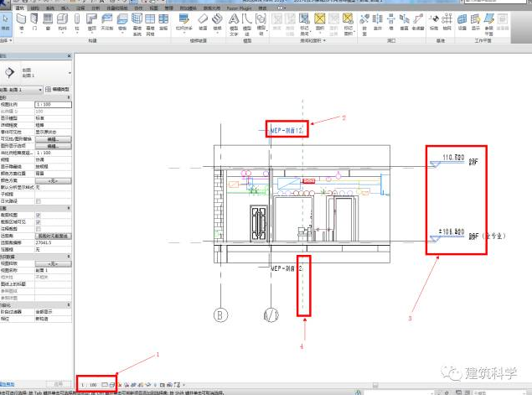This screenshot has width=532, height=395.
Task: Select the Model Line tool
Action: [x=247, y=24]
